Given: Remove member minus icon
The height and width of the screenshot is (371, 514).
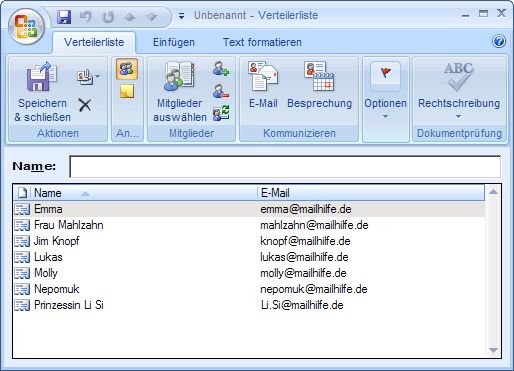Looking at the screenshot, I should pyautogui.click(x=221, y=91).
